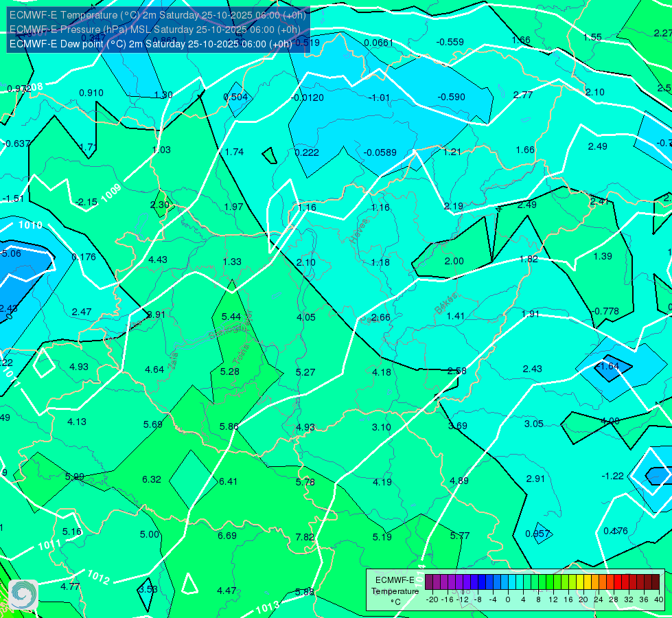Select the ECMWF-E Temperature 2m layer title
Screen dimensions: 672x618
[x=158, y=15]
